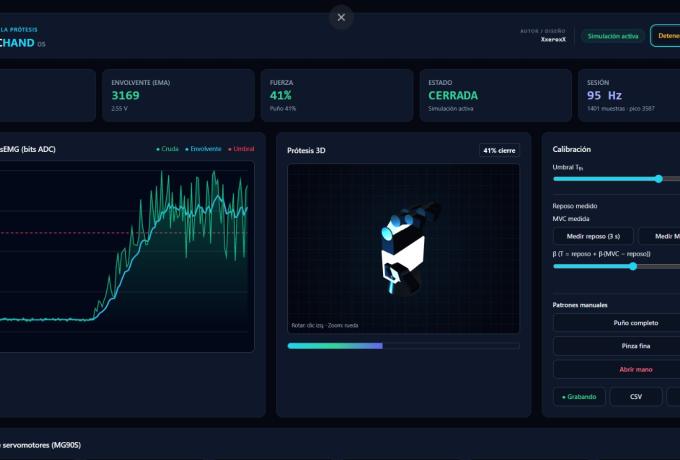Click Medir reposo (3 s) button
680x460 pixels.
point(593,236)
